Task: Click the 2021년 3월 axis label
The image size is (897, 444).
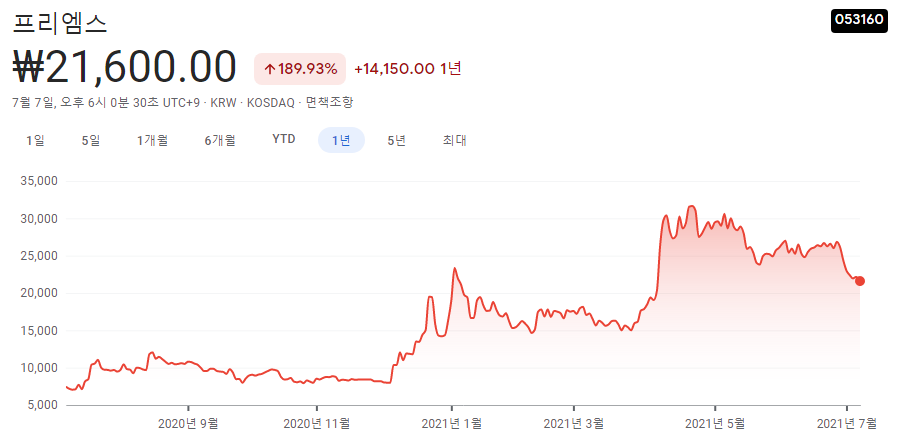Action: click(x=573, y=424)
